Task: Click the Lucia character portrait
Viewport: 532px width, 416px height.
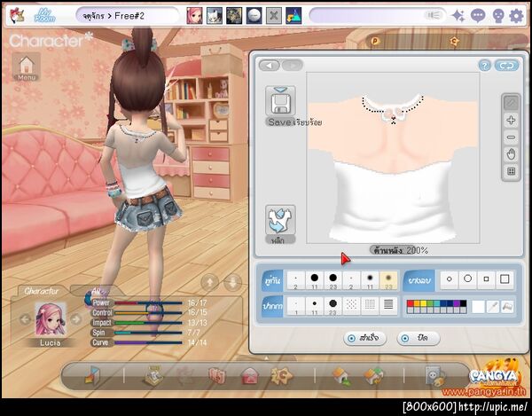Action: [x=51, y=319]
